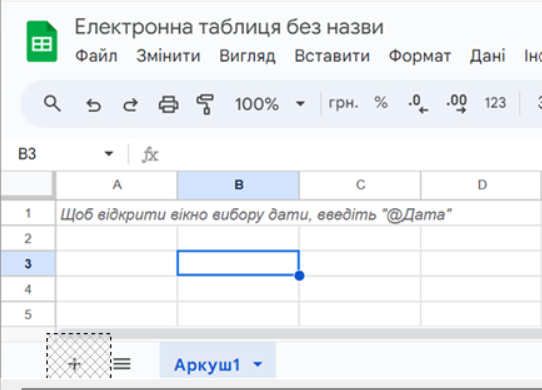Open the Аркуш1 tab dropdown arrow
Viewport: 542px width, 390px height.
tap(258, 364)
